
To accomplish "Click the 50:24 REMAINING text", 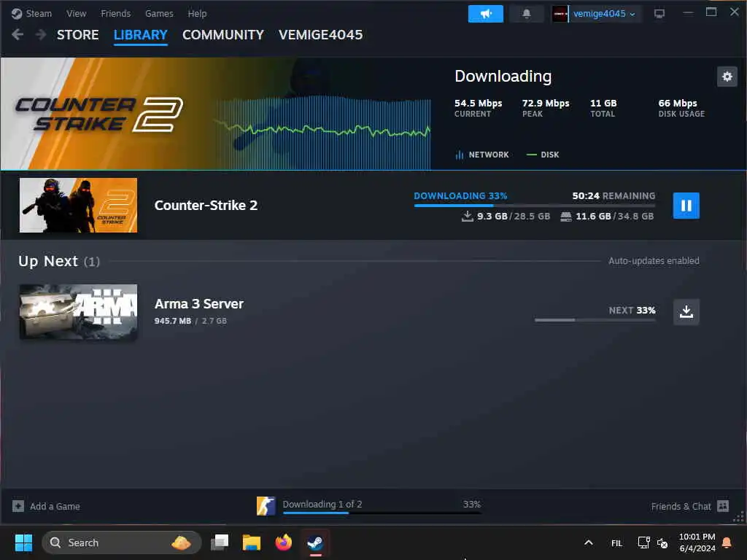I will 614,195.
